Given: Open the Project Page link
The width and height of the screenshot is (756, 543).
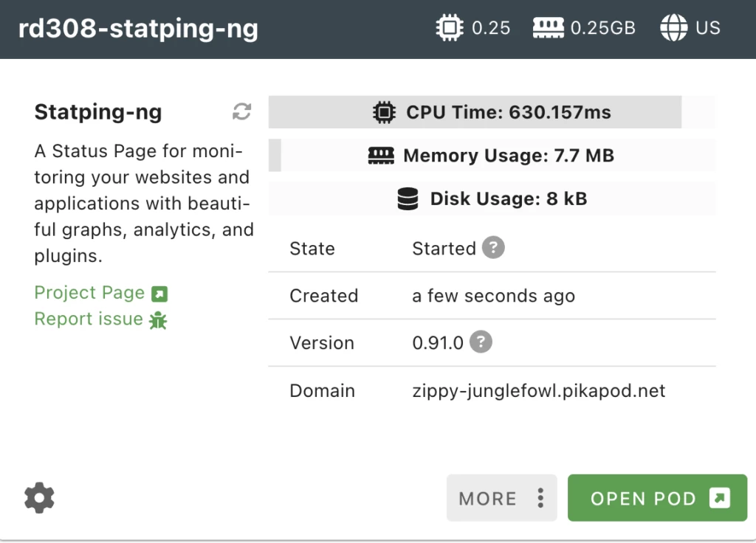Looking at the screenshot, I should pyautogui.click(x=89, y=293).
